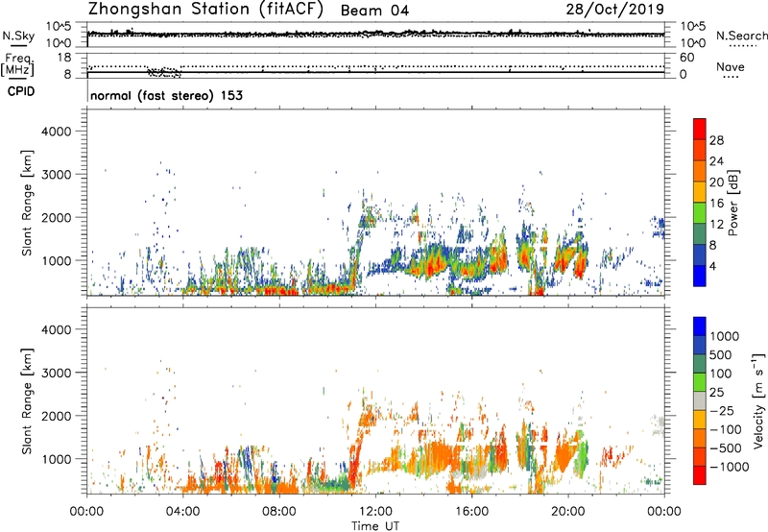This screenshot has width=768, height=532.
Task: Click the '2000' tick of the velocity panel
Action: [57, 416]
